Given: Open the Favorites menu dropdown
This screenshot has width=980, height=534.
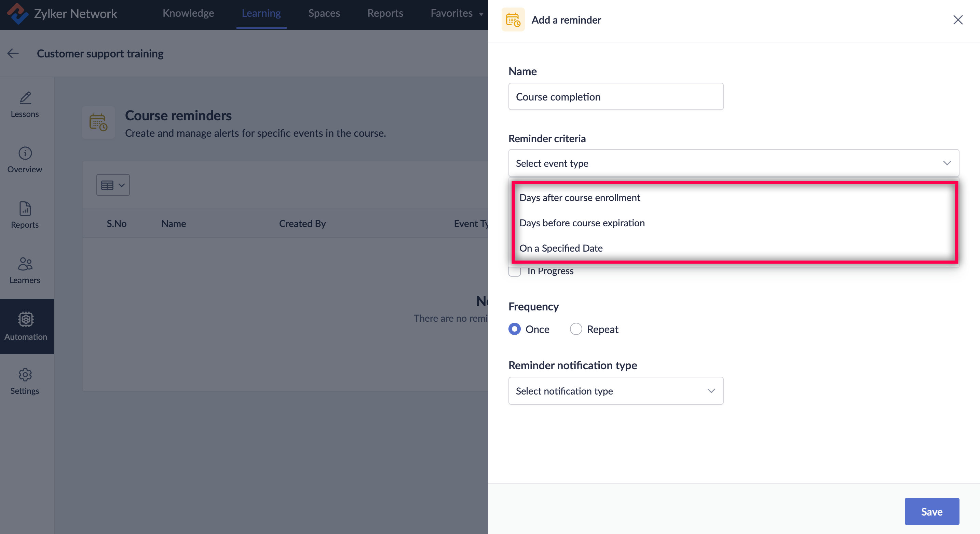Looking at the screenshot, I should [457, 13].
